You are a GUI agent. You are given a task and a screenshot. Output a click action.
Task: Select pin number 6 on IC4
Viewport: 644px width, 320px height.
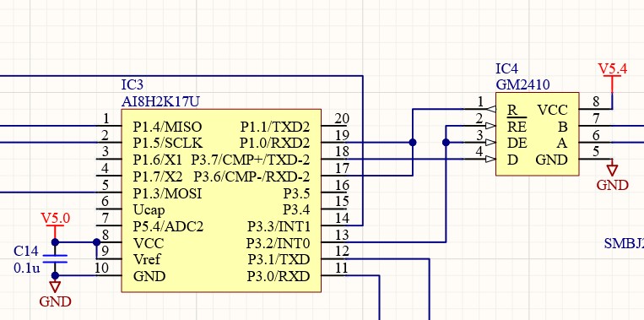tap(597, 135)
